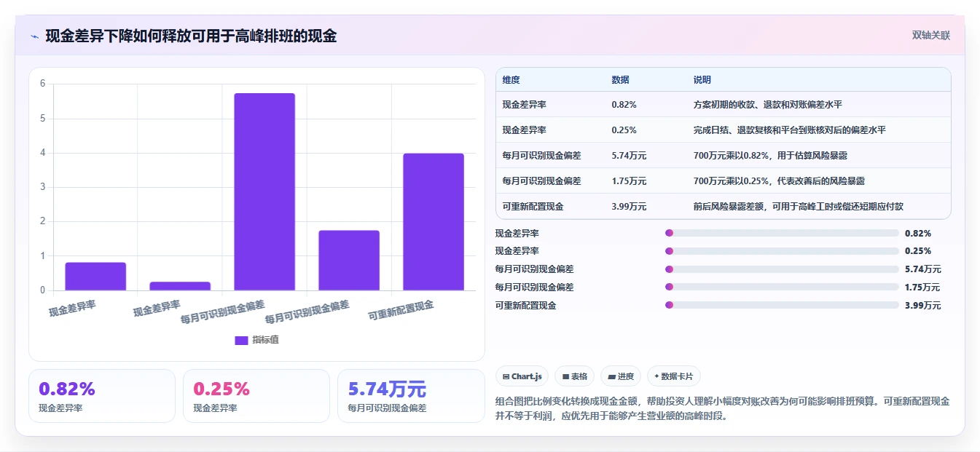The image size is (980, 452).
Task: Click the progress bar showing 0.25%
Action: 782,251
